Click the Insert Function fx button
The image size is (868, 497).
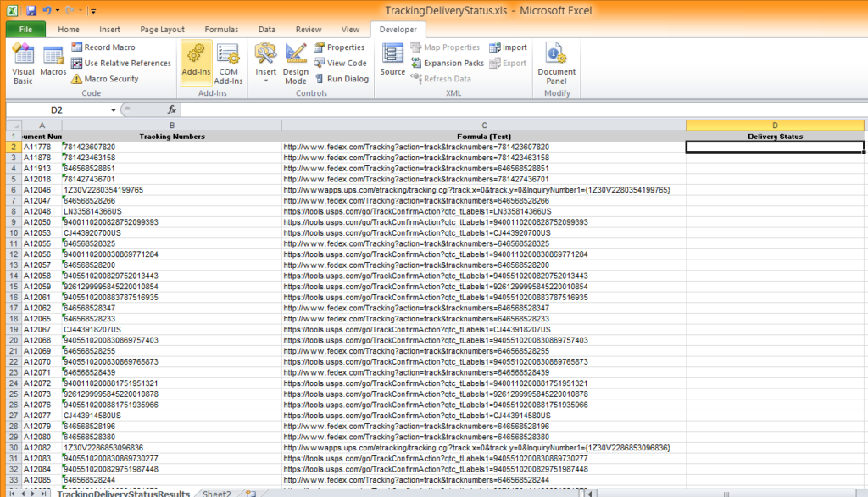(x=171, y=109)
